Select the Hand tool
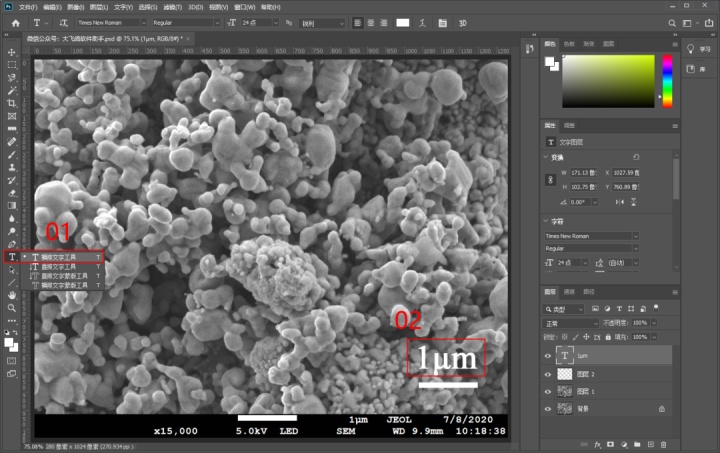Viewport: 720px width, 453px height. 12,295
